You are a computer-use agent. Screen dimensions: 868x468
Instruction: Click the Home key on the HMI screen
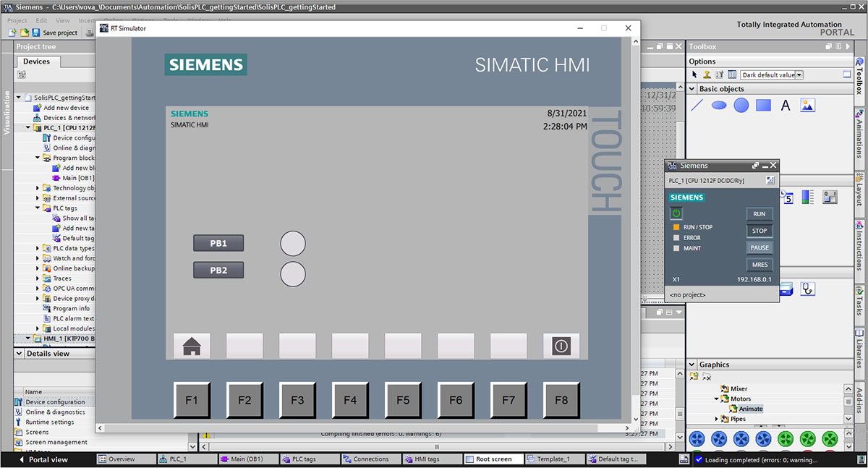(192, 346)
